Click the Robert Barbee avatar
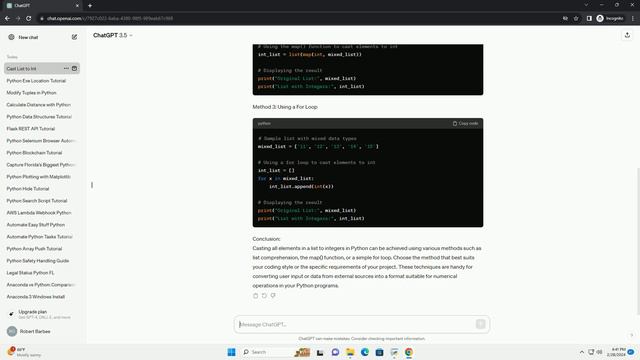Image resolution: width=640 pixels, height=360 pixels. [x=12, y=331]
